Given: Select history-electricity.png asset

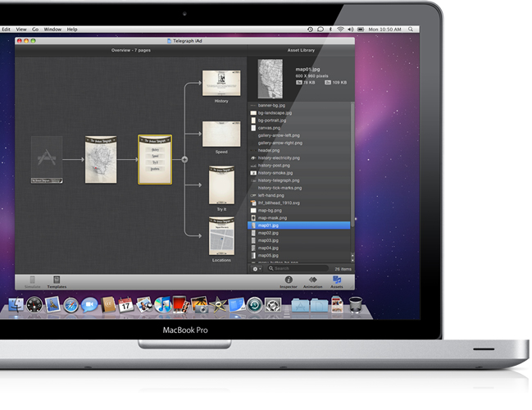Looking at the screenshot, I should click(299, 157).
